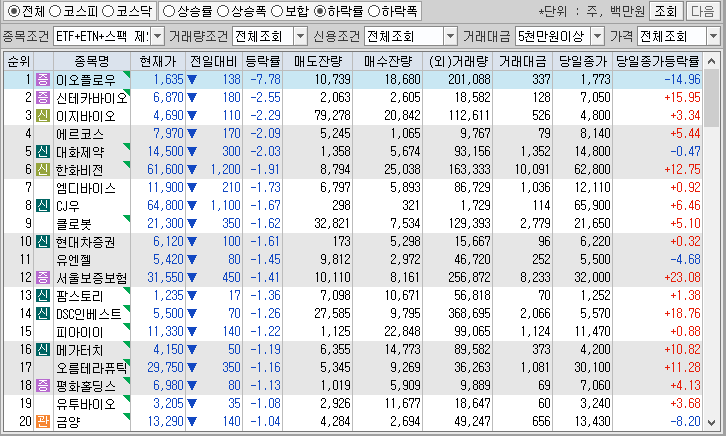Sort by the 종목명 column header
The image size is (726, 436).
pos(92,61)
